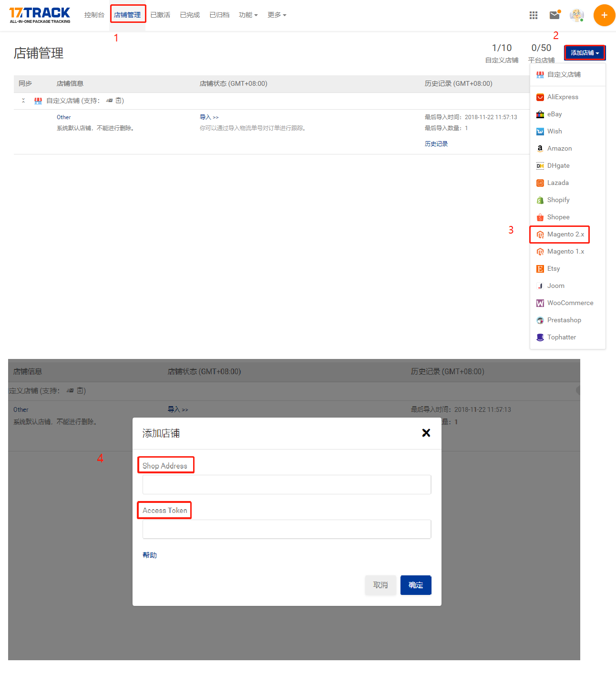Click the 店铺信息 column header
This screenshot has height=675, width=616.
pos(70,83)
